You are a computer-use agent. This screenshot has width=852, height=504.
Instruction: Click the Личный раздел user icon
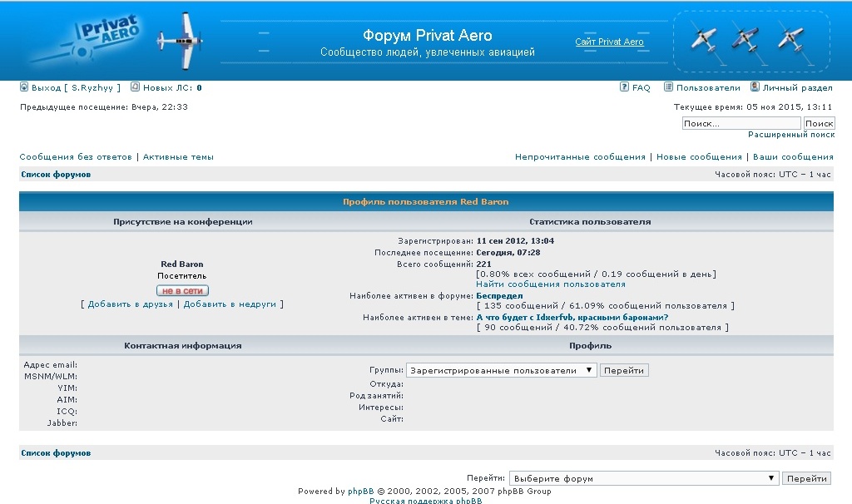pos(755,86)
